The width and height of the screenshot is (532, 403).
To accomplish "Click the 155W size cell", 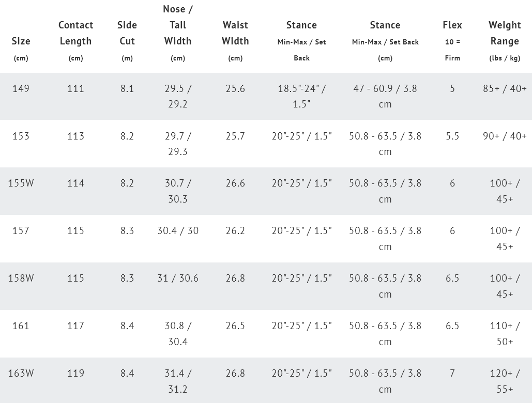I will tap(21, 183).
